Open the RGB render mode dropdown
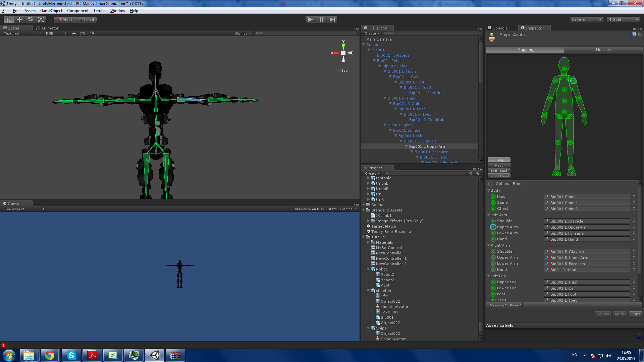Viewport: 644px width, 362px height. (56, 34)
